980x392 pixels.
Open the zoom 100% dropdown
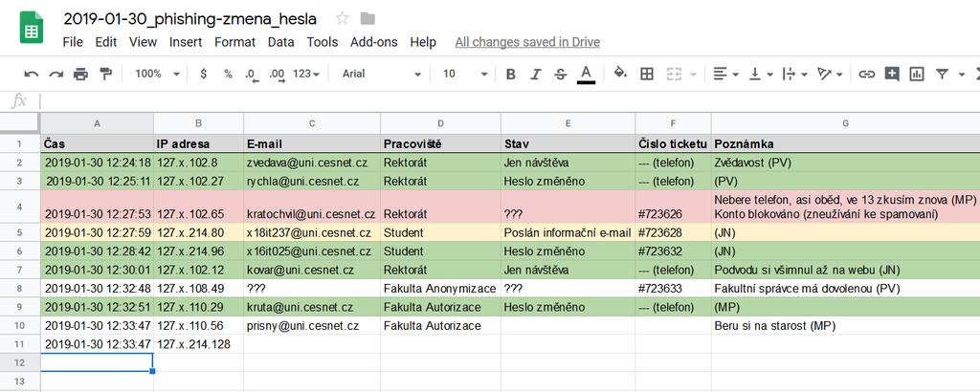coord(154,74)
